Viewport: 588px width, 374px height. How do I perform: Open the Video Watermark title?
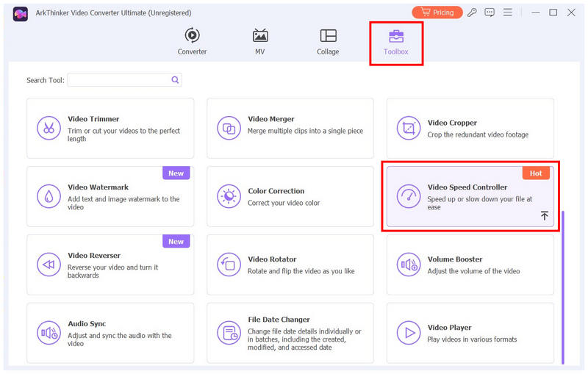(98, 187)
